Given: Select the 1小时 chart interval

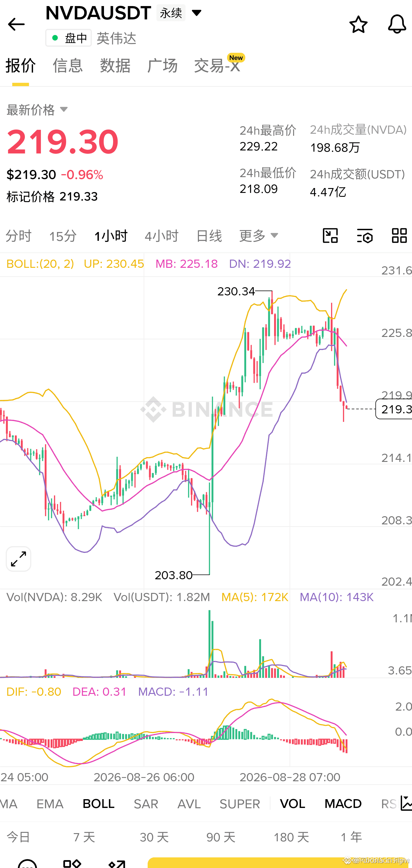Looking at the screenshot, I should [x=111, y=236].
